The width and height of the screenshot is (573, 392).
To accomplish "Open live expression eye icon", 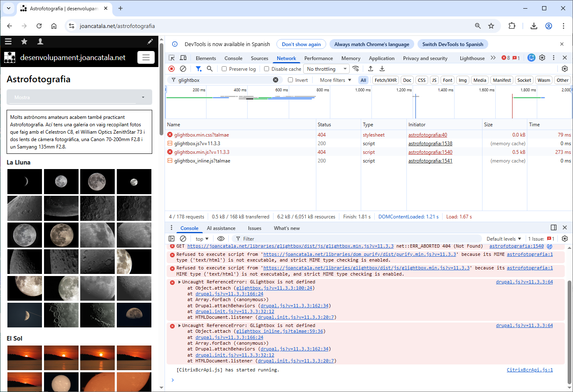I will point(221,239).
